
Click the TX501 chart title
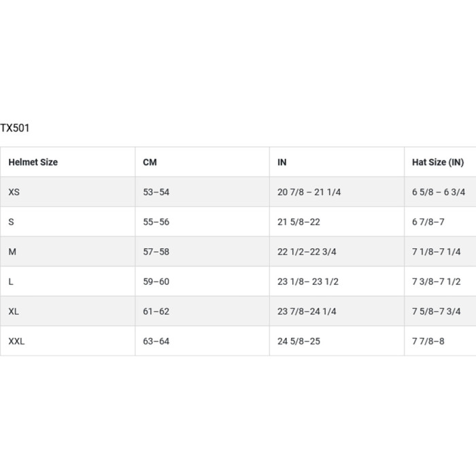click(15, 128)
